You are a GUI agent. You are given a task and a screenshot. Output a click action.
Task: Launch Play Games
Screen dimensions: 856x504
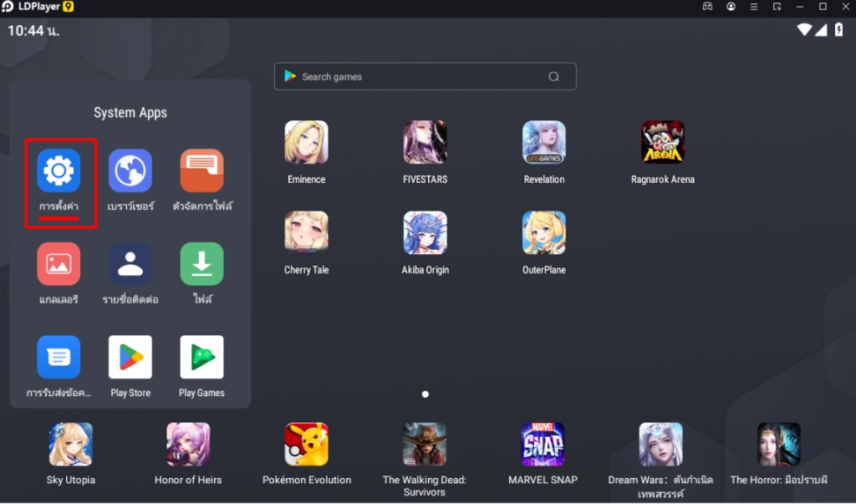click(202, 357)
